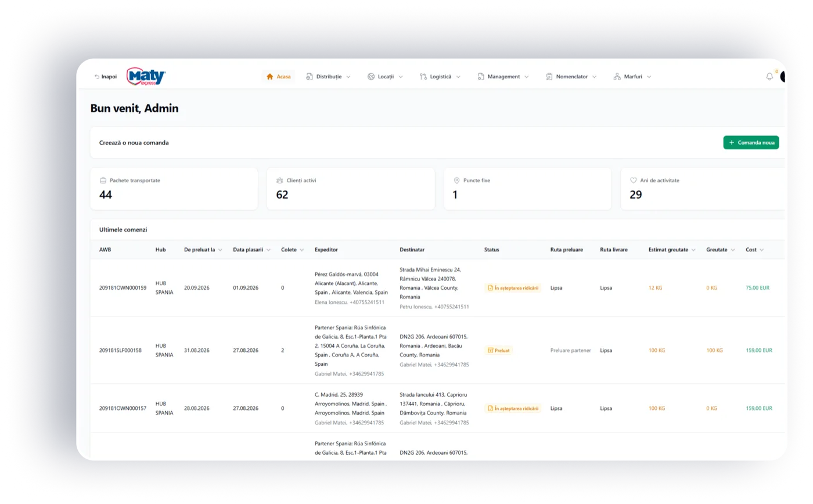Screen dimensions: 813x504
Task: Click the Destinatar column header
Action: coord(412,250)
